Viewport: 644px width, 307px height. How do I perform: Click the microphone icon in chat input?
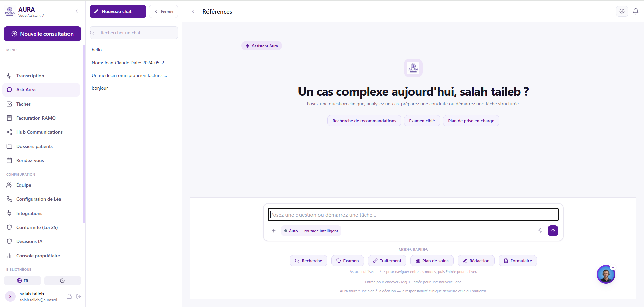[x=540, y=231]
